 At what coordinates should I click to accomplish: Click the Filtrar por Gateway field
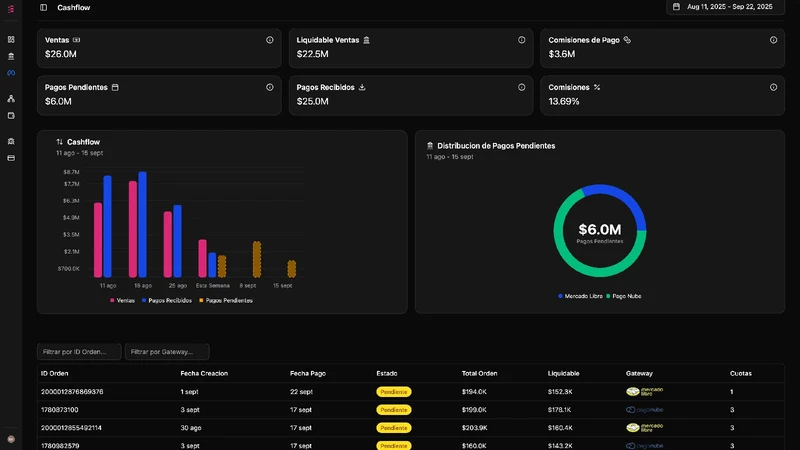pyautogui.click(x=167, y=352)
